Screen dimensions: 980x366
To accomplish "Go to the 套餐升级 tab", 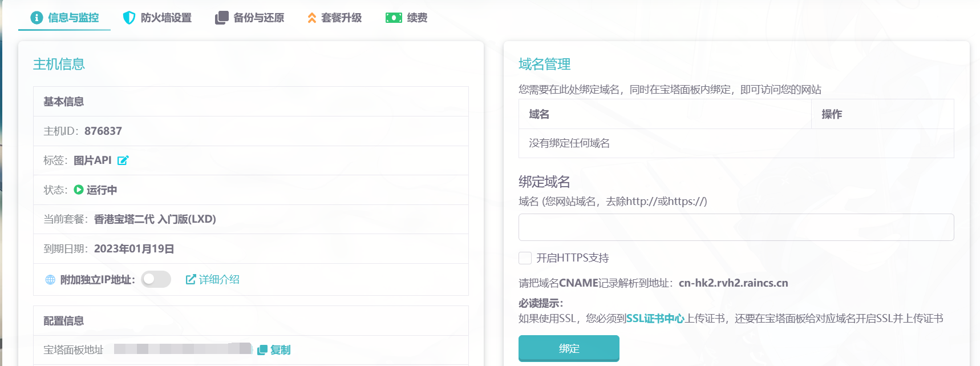I will tap(341, 18).
